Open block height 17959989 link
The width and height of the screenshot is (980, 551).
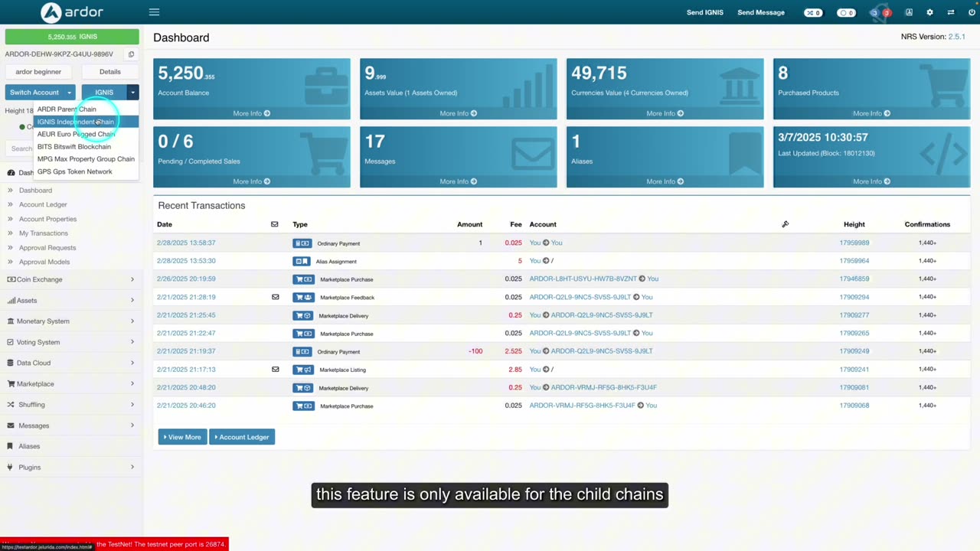[x=854, y=243]
